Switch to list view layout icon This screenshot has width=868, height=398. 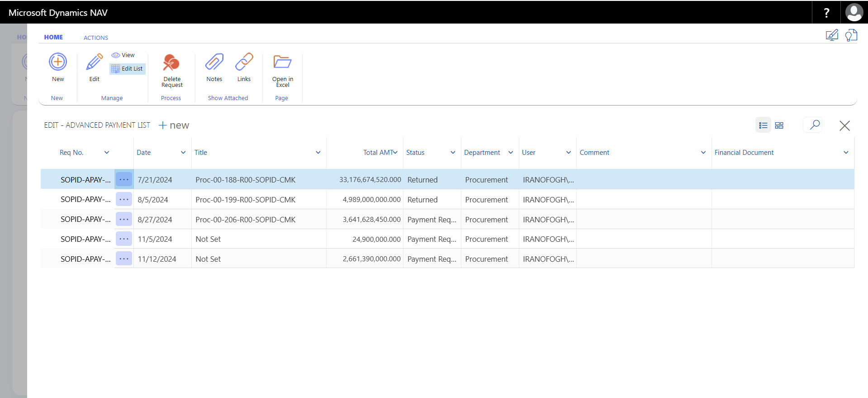(x=763, y=125)
